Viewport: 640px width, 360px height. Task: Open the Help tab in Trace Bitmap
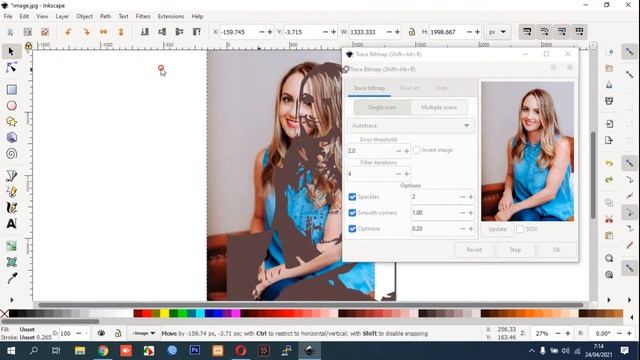click(441, 88)
